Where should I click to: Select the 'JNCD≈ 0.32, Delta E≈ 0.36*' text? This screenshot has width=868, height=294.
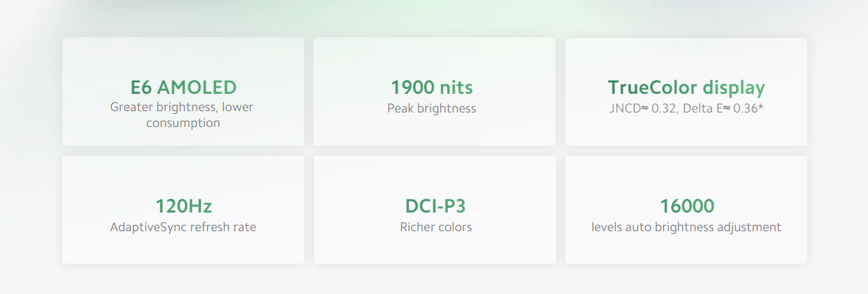pyautogui.click(x=686, y=108)
